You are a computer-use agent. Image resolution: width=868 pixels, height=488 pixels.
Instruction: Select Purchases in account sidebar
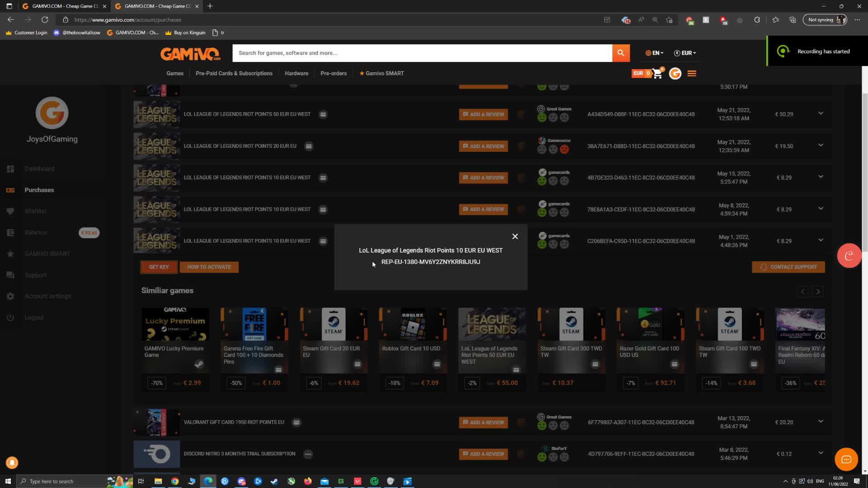(39, 190)
